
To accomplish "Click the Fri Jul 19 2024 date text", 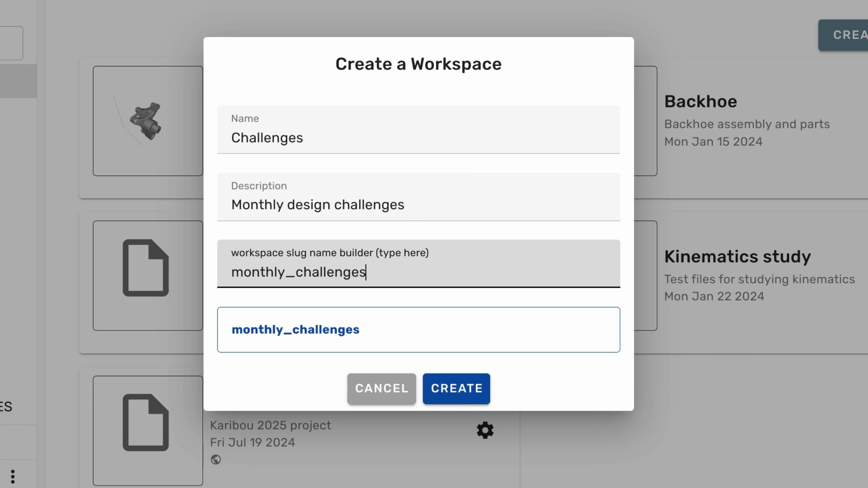I will [252, 442].
